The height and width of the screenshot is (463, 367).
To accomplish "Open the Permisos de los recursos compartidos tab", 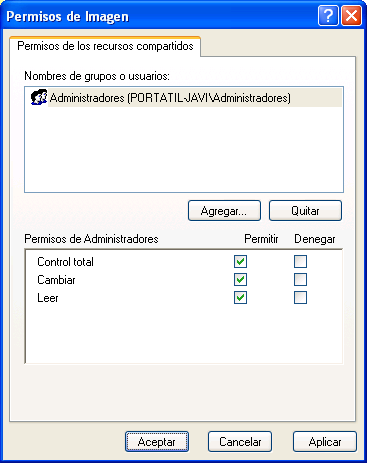I will 105,46.
